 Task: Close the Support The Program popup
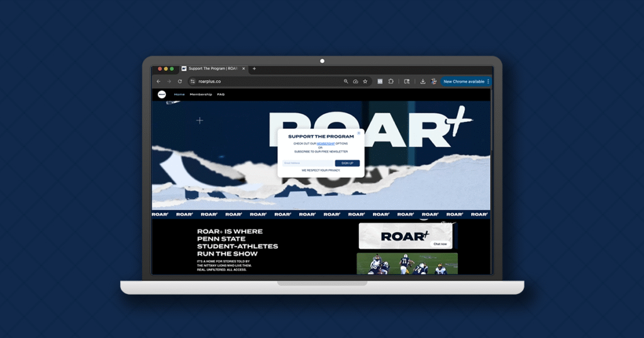[358, 133]
